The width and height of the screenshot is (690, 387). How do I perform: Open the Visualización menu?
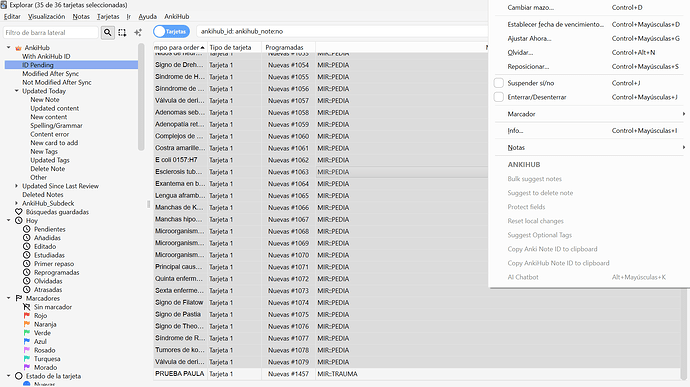coord(46,16)
